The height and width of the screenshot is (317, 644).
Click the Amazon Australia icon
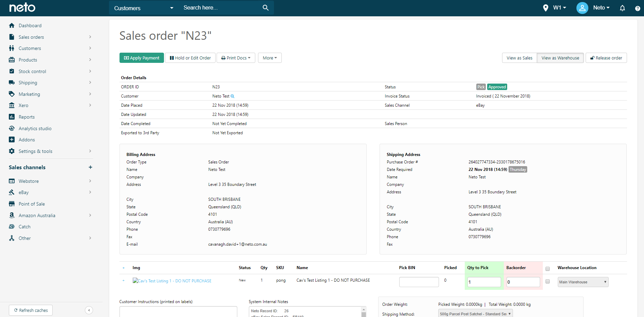click(12, 215)
